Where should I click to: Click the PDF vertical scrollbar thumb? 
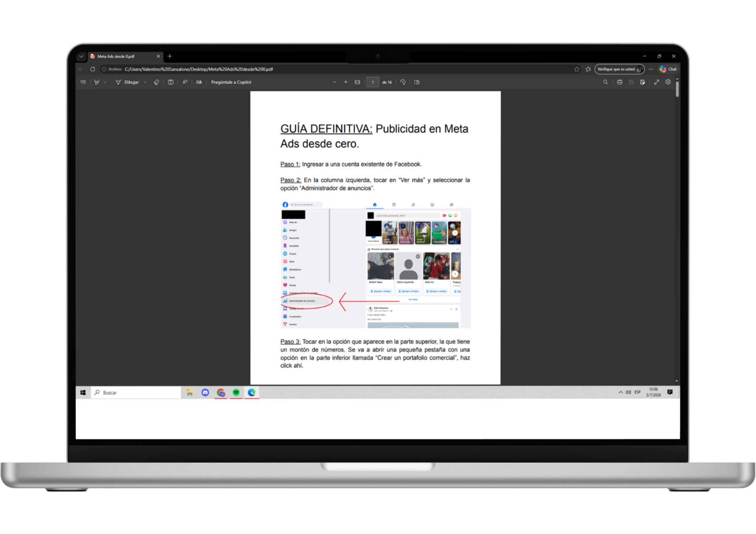(x=677, y=89)
